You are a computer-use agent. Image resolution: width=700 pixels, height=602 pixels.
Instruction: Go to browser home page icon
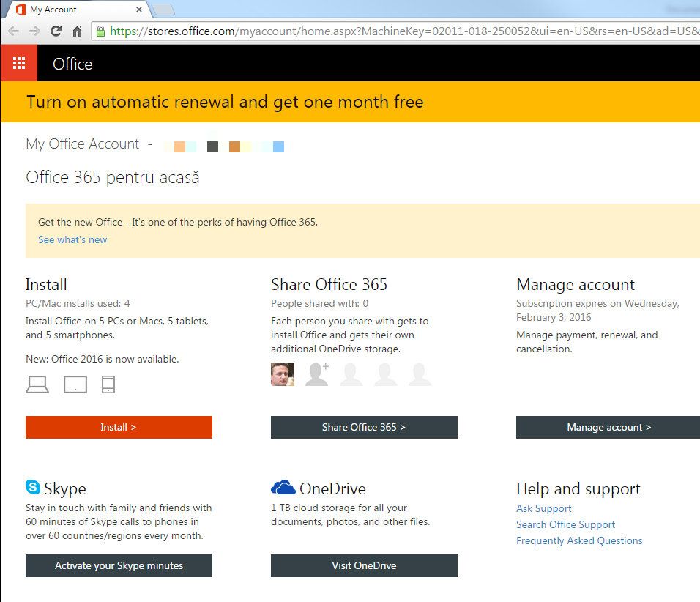point(77,31)
